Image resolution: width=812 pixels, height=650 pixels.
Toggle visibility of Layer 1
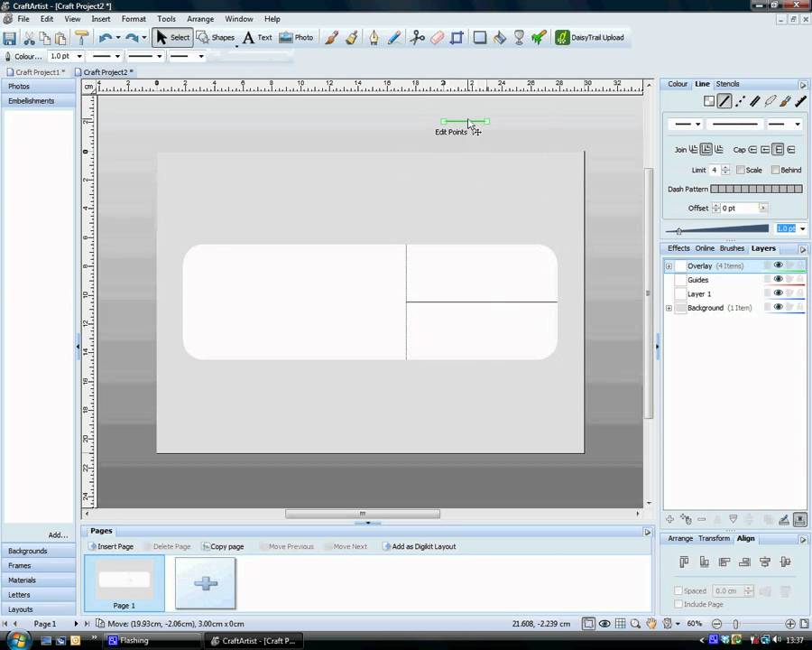point(778,292)
